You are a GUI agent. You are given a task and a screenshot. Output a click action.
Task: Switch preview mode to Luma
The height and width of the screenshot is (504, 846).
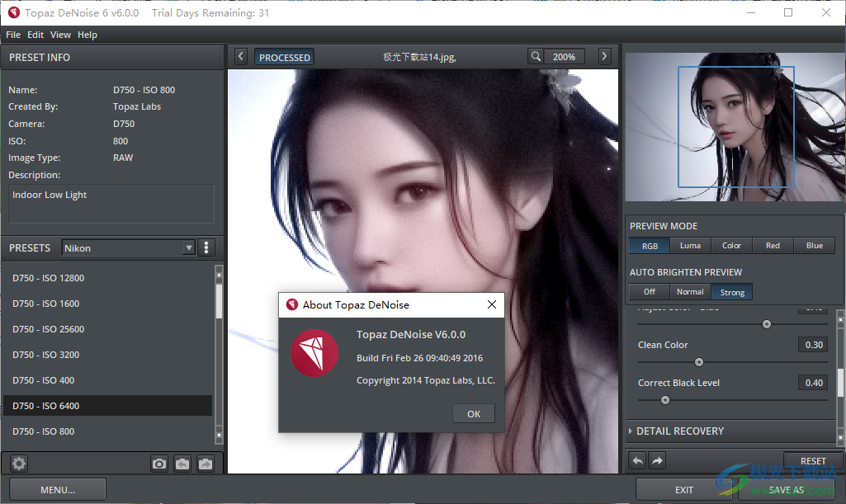coord(690,245)
